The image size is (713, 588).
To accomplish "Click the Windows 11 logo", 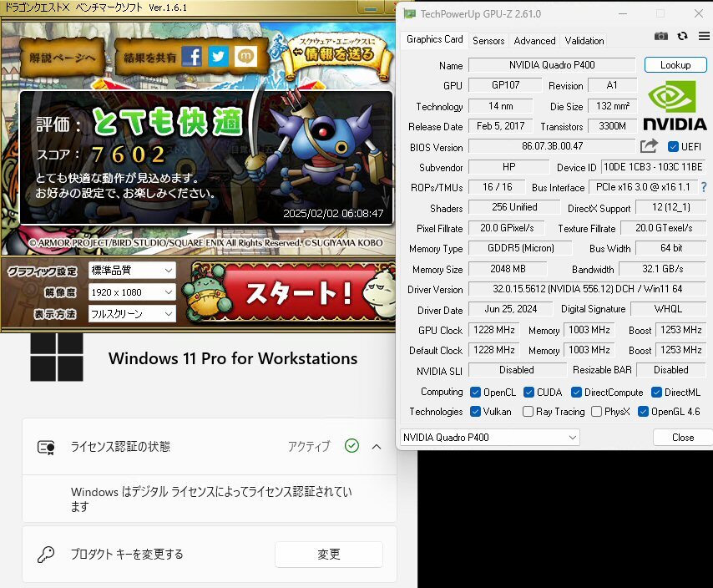I will point(57,357).
